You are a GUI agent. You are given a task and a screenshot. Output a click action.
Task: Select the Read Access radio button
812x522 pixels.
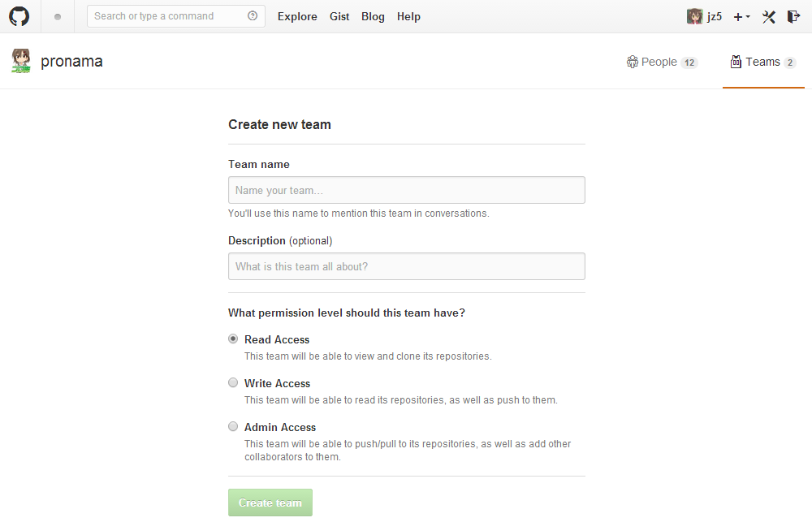pos(233,339)
